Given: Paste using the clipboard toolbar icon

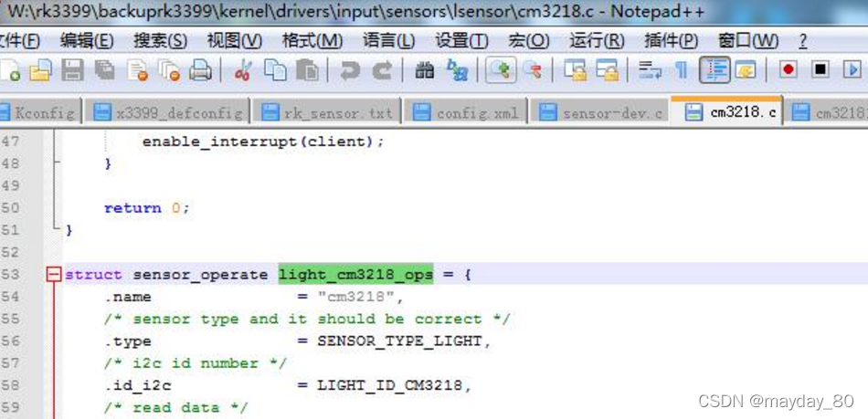Looking at the screenshot, I should point(307,71).
